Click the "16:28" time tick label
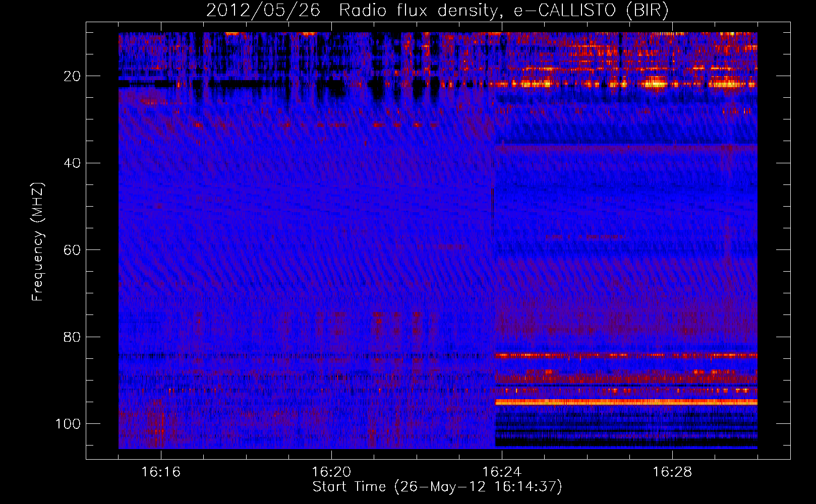The image size is (816, 504). click(672, 472)
